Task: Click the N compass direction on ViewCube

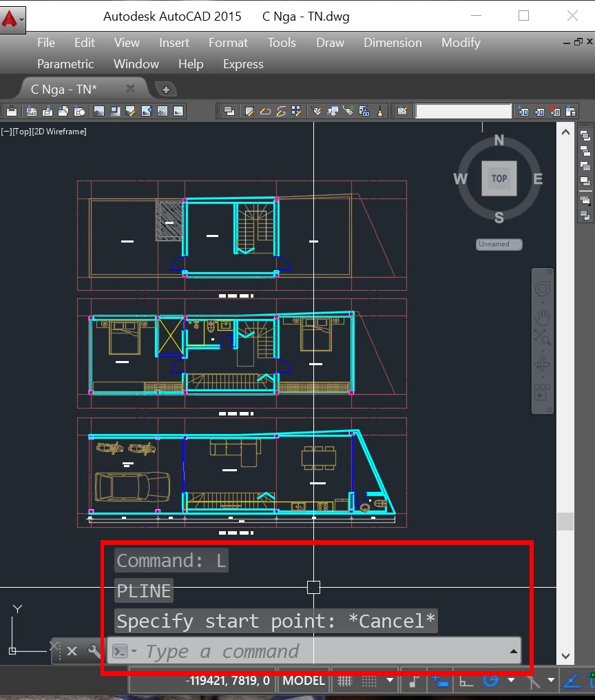Action: (499, 141)
